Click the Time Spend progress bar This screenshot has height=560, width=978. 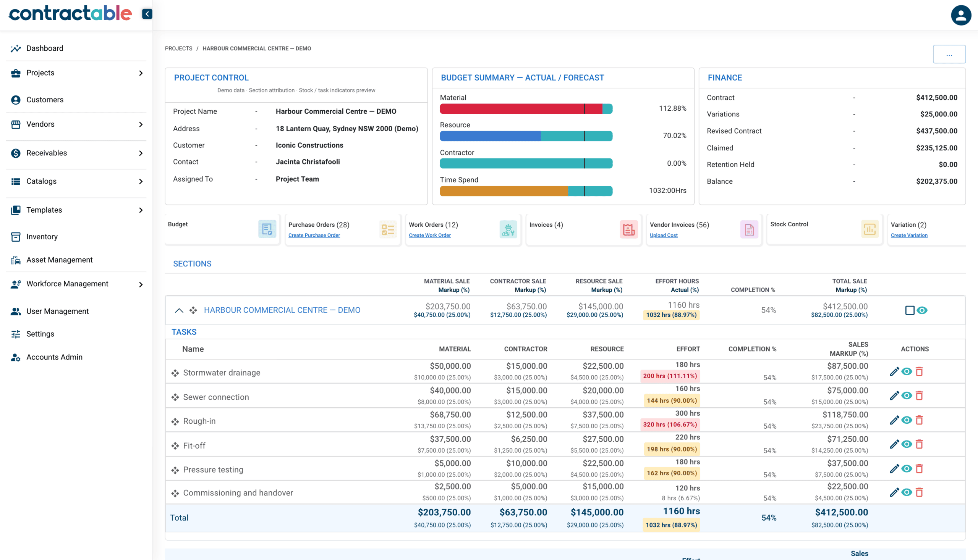(526, 191)
